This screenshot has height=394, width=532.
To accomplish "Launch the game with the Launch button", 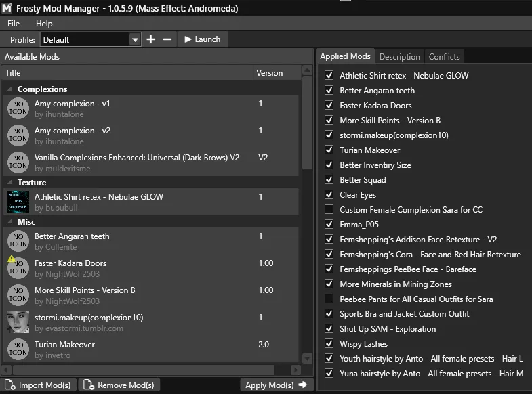I will click(203, 39).
